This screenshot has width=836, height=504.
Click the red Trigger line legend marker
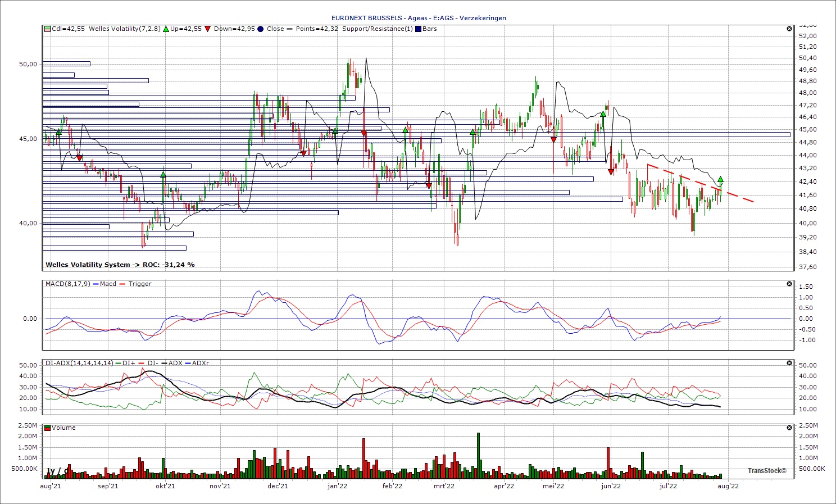click(x=123, y=284)
